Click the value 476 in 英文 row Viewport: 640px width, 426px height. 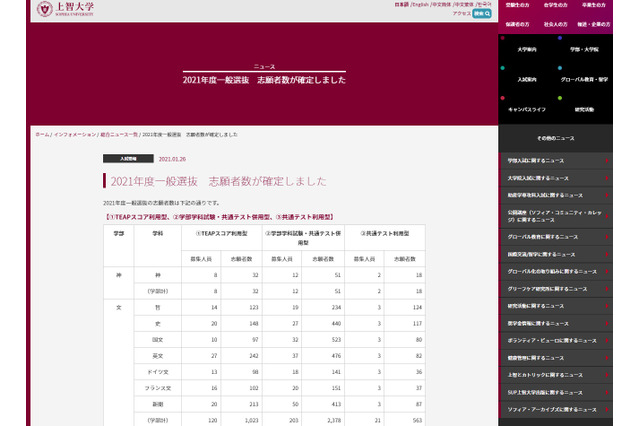tap(336, 356)
